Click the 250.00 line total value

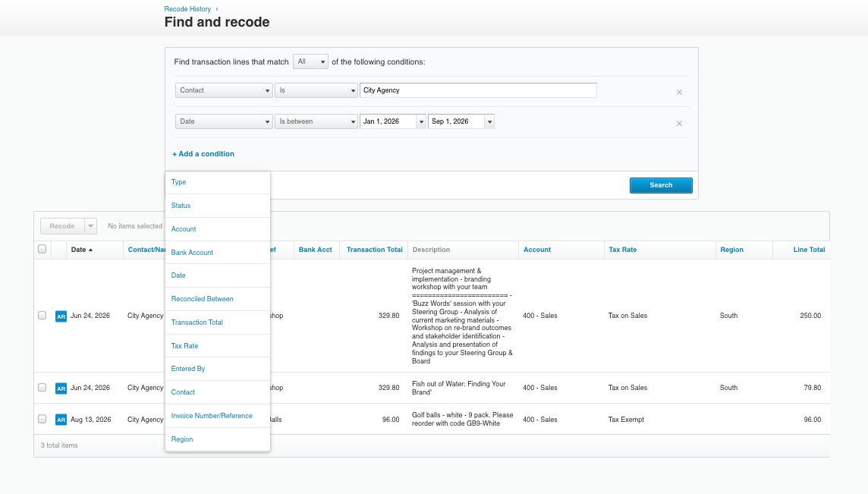[x=810, y=316]
